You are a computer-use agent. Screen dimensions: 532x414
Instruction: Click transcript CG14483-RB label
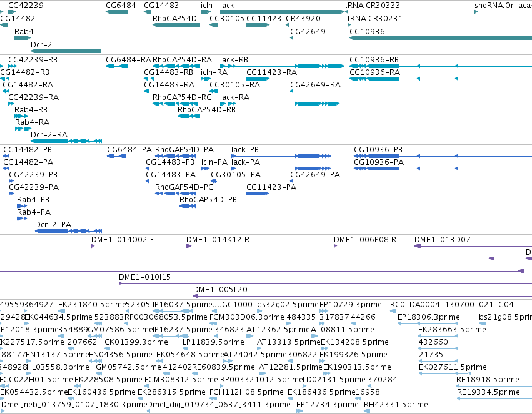point(168,72)
